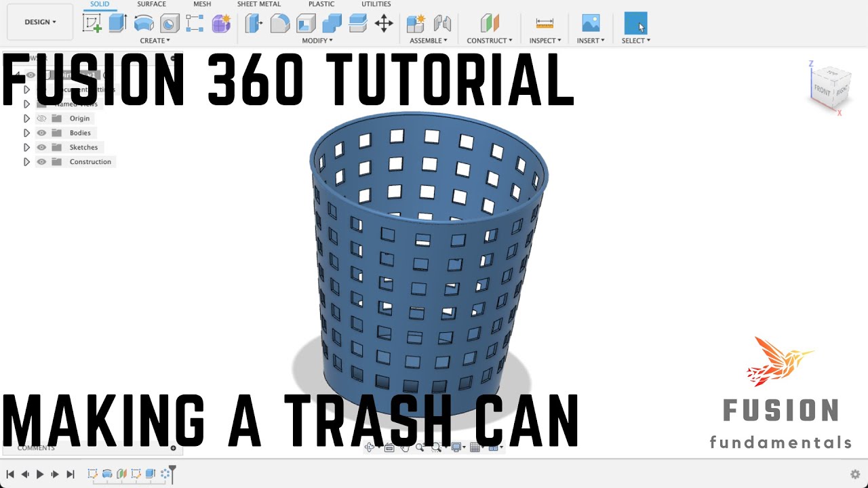868x488 pixels.
Task: Expand the Origin folder
Action: pyautogui.click(x=26, y=119)
